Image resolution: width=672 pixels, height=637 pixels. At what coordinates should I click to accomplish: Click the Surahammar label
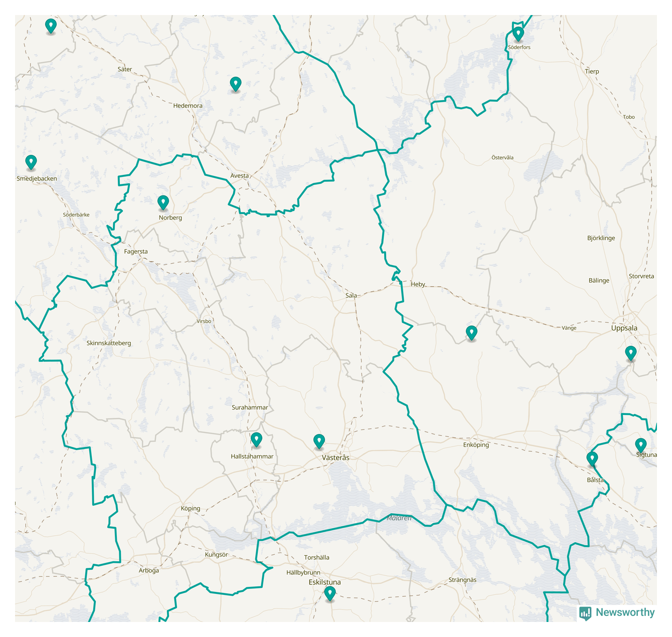(250, 407)
